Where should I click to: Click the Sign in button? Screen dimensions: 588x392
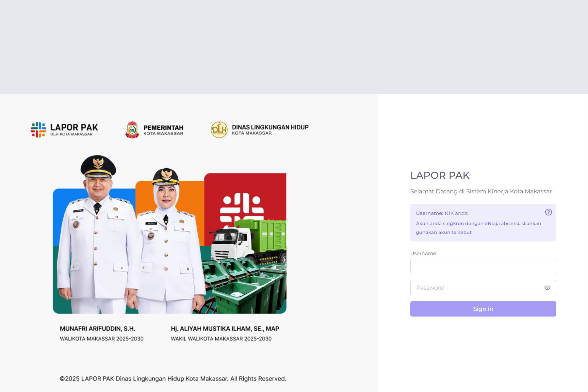pos(483,309)
